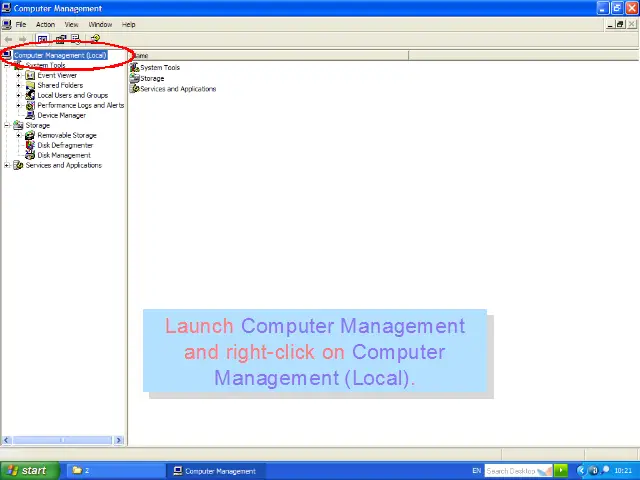This screenshot has width=640, height=480.
Task: Click the Windows Start button
Action: point(26,470)
